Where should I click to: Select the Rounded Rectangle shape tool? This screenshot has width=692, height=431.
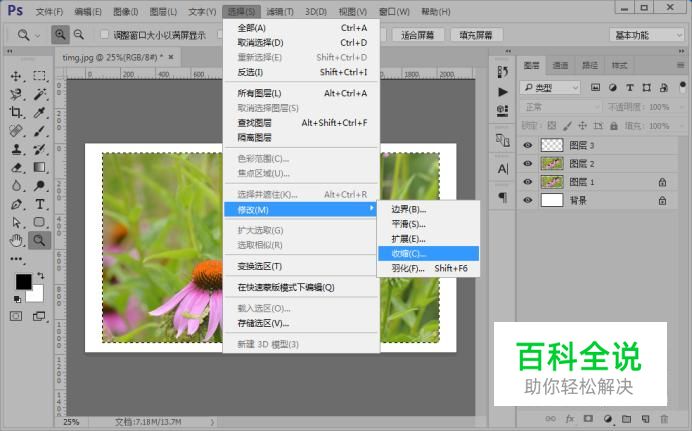(x=39, y=222)
